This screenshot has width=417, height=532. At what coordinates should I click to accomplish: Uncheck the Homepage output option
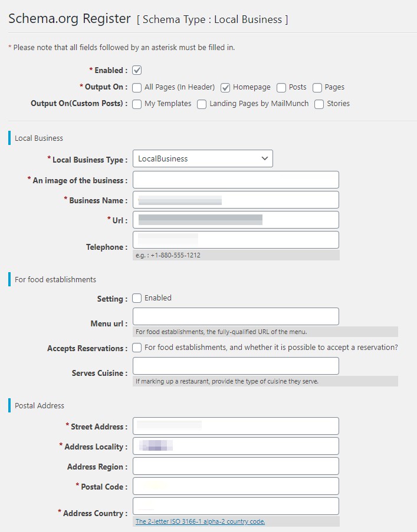click(x=225, y=88)
